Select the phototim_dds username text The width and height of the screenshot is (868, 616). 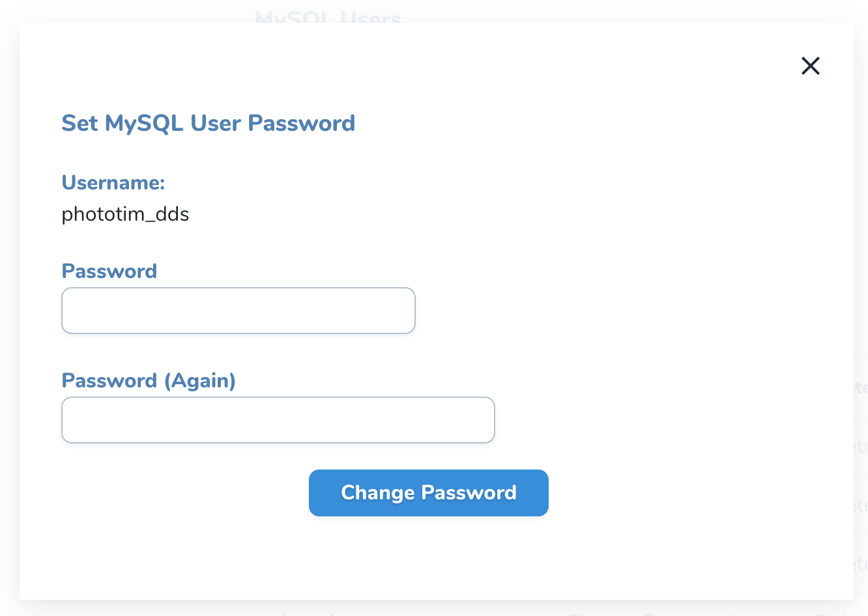[x=125, y=214]
